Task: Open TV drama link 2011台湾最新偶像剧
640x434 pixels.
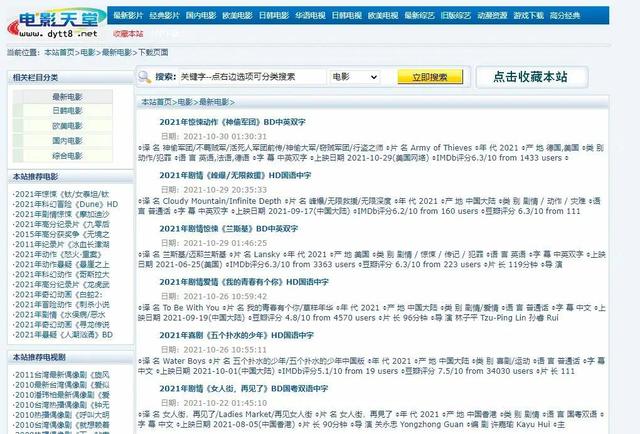Action: [x=62, y=375]
